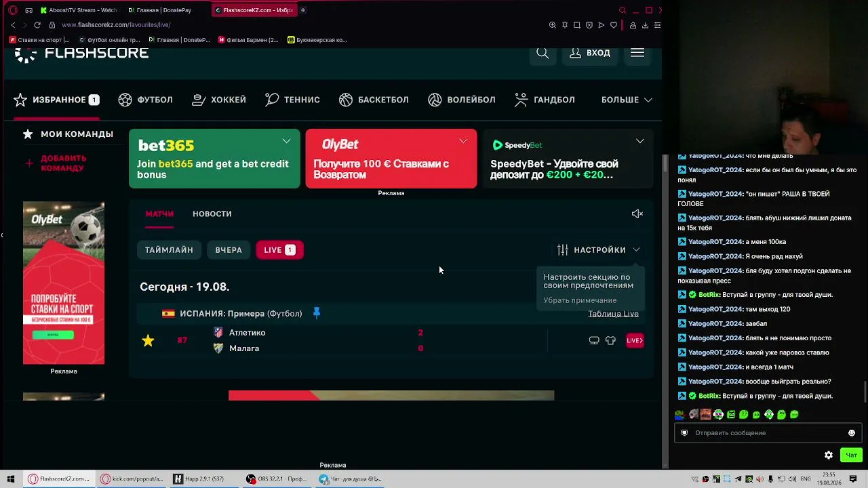Viewport: 868px width, 488px height.
Task: Select the ТАЙМЛАЙН filter
Action: [x=169, y=250]
